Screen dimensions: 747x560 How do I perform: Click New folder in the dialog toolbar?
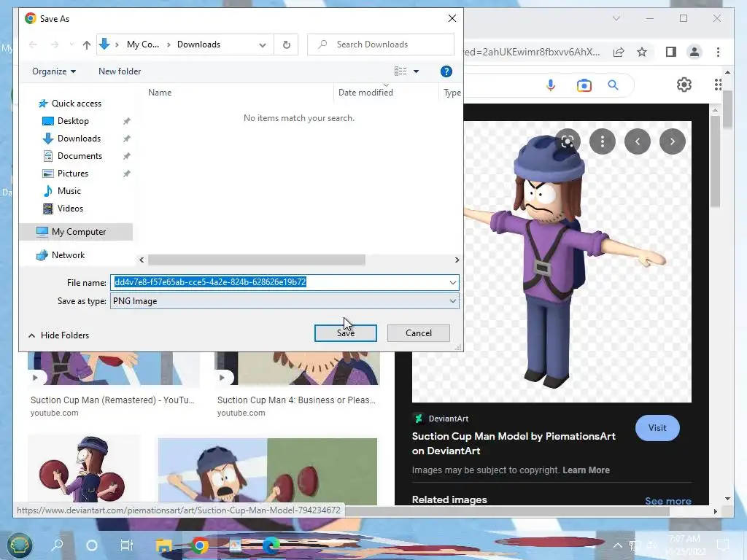120,71
